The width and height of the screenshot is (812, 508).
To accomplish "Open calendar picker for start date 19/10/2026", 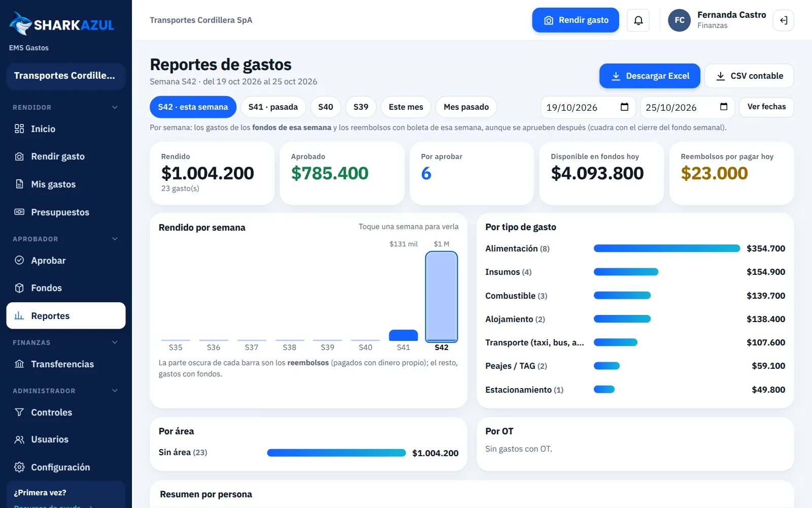I will (624, 107).
